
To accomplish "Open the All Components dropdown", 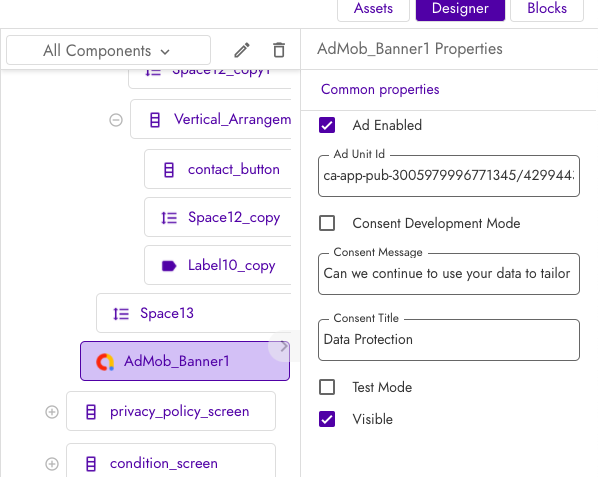I will 108,50.
